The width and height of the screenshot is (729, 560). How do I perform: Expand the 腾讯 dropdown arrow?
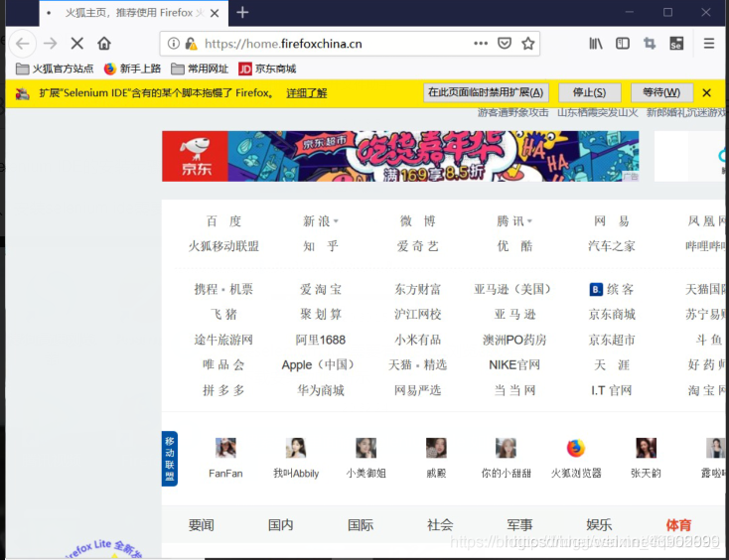pyautogui.click(x=529, y=221)
